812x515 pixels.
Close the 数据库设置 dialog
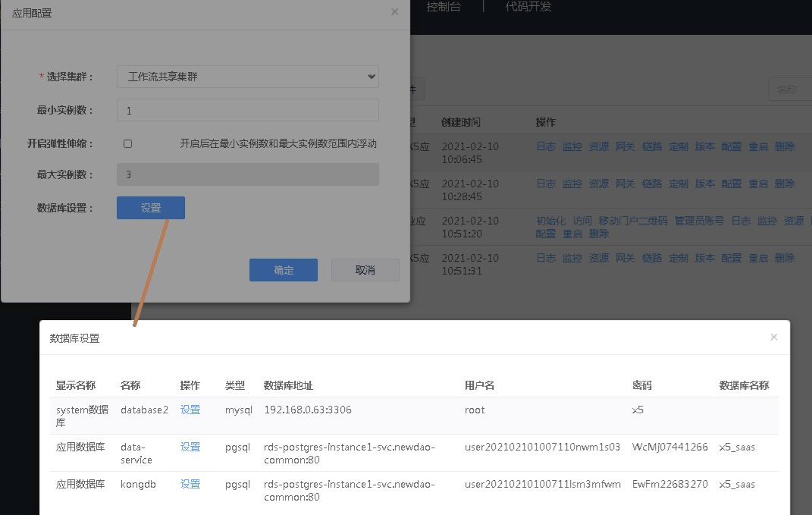click(773, 338)
